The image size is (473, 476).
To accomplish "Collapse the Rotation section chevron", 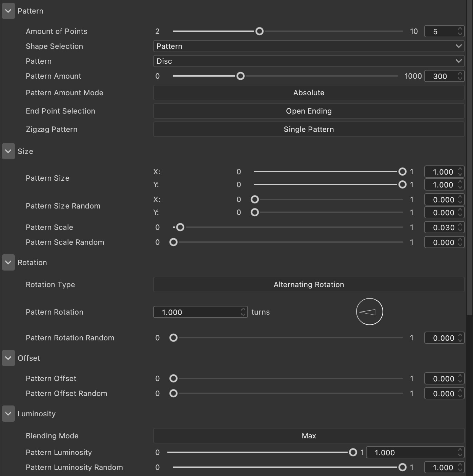I will coord(8,262).
